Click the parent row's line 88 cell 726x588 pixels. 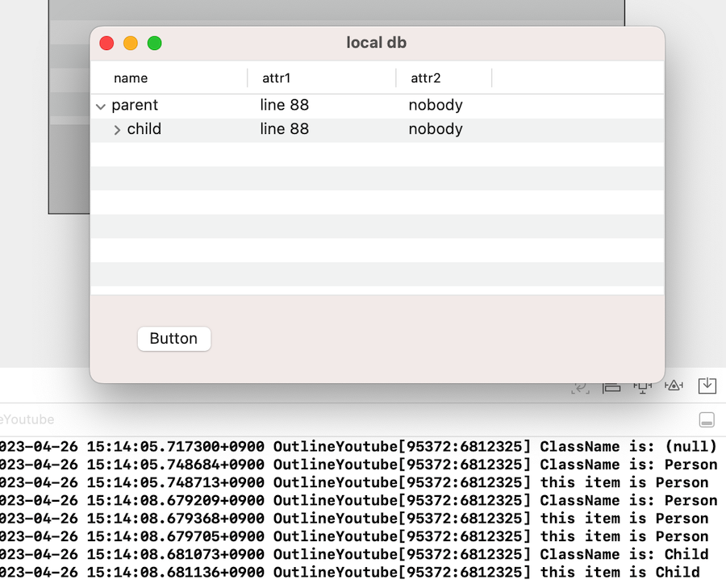pos(284,106)
